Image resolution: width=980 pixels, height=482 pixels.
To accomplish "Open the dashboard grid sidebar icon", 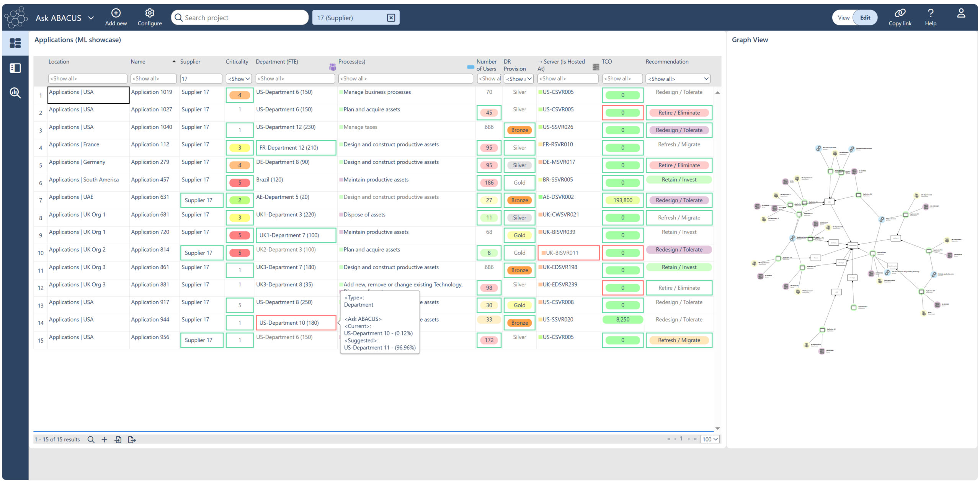I will point(15,43).
